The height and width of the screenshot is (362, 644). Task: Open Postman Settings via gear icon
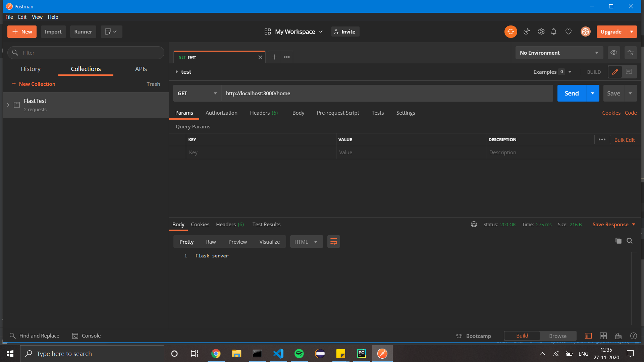(541, 32)
